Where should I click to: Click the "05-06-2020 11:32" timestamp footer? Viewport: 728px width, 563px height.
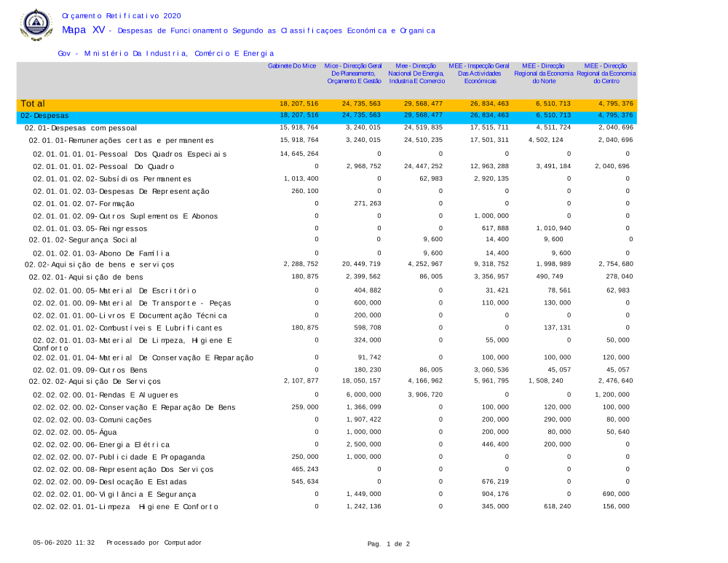click(63, 543)
